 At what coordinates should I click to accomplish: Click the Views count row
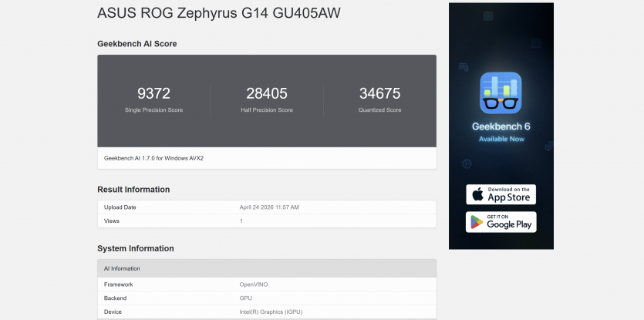[267, 221]
